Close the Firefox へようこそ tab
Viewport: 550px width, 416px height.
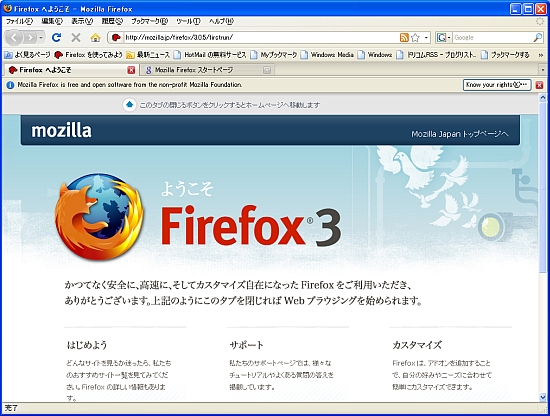tap(131, 70)
